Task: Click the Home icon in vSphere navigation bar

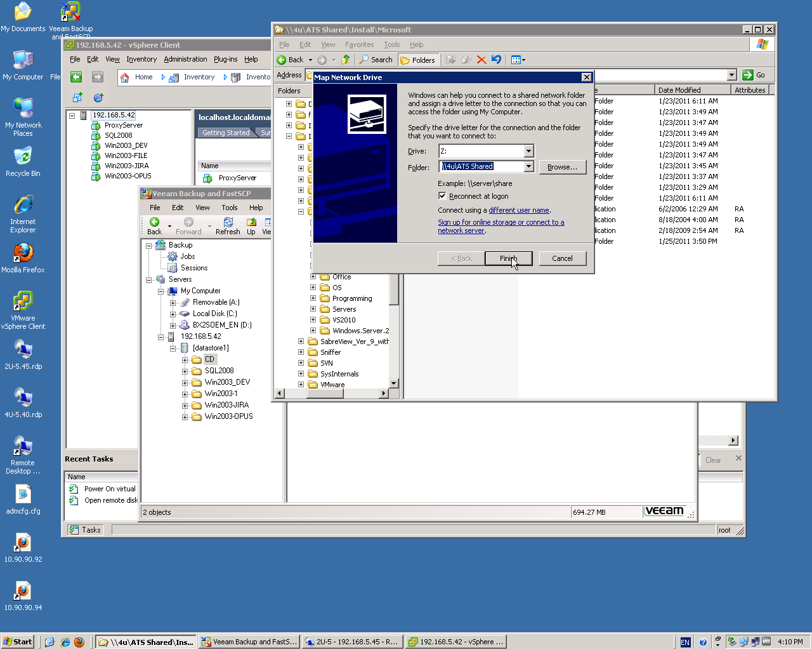Action: coord(125,77)
